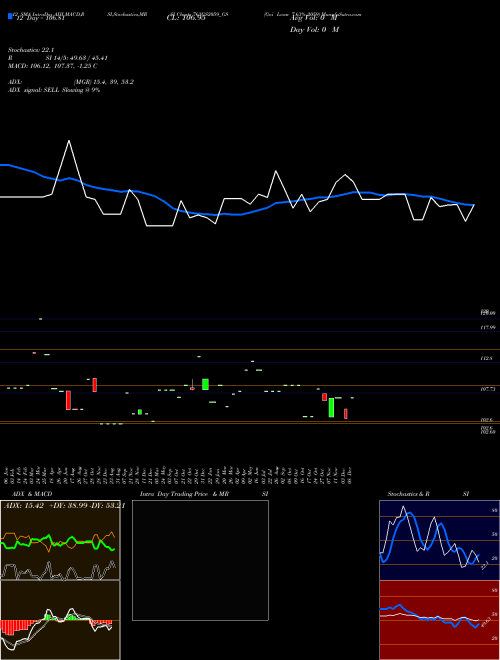The height and width of the screenshot is (660, 500).
Task: Select the '112.8' price axis label
Action: tap(486, 358)
